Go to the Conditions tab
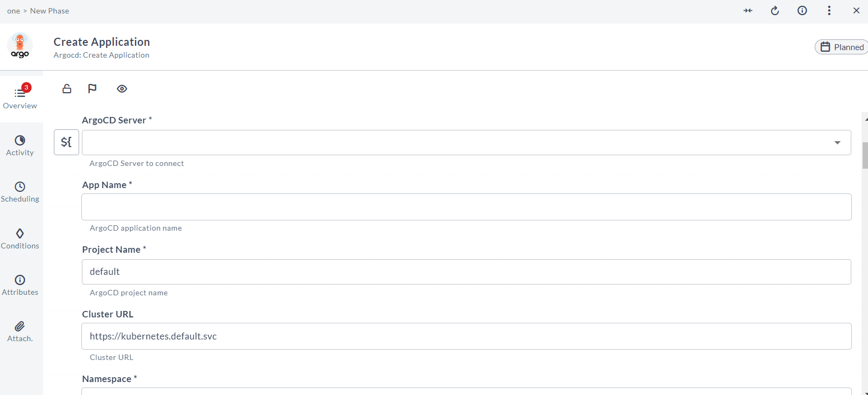The height and width of the screenshot is (395, 868). point(20,239)
